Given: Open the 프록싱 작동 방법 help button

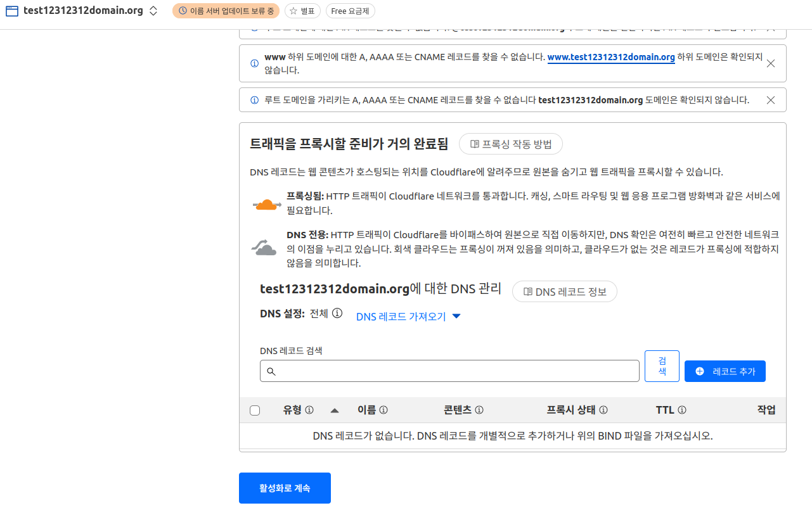Looking at the screenshot, I should (x=511, y=144).
